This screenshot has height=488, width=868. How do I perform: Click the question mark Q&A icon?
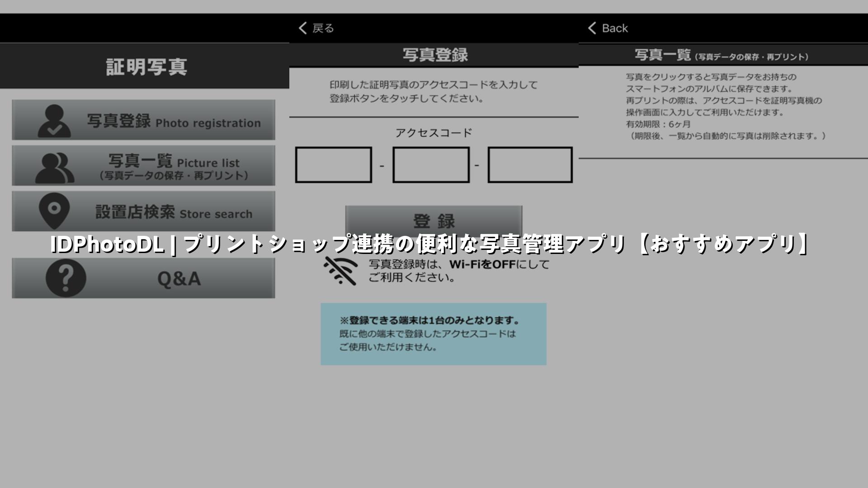click(66, 277)
